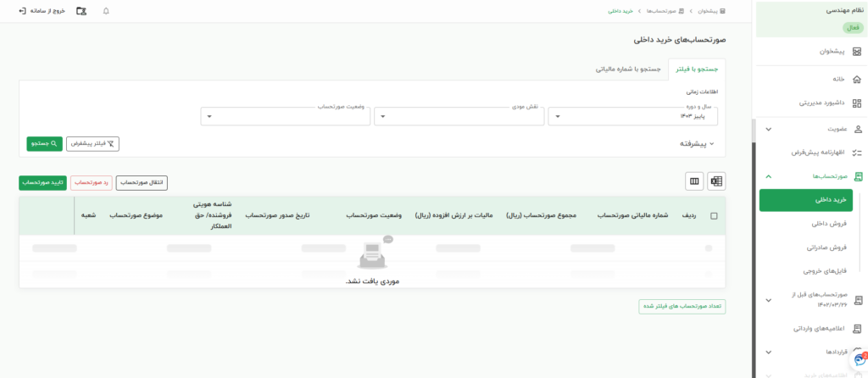Expand the عضویت sidebar menu

[x=812, y=129]
